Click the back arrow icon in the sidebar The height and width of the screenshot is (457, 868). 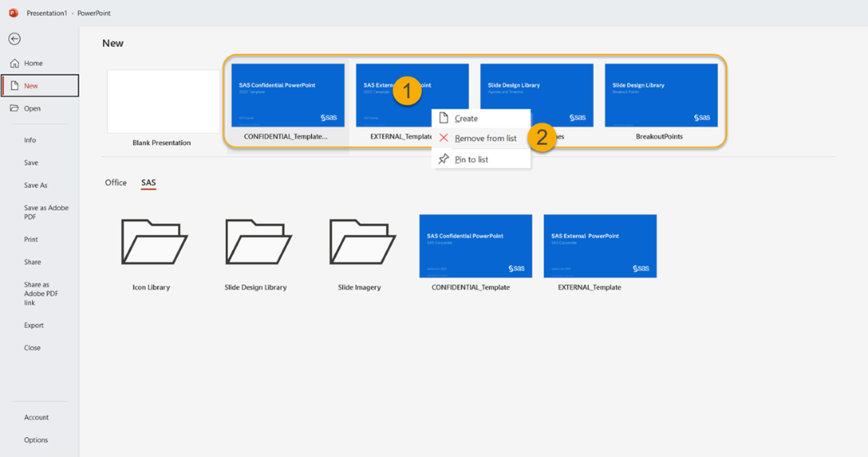point(14,39)
